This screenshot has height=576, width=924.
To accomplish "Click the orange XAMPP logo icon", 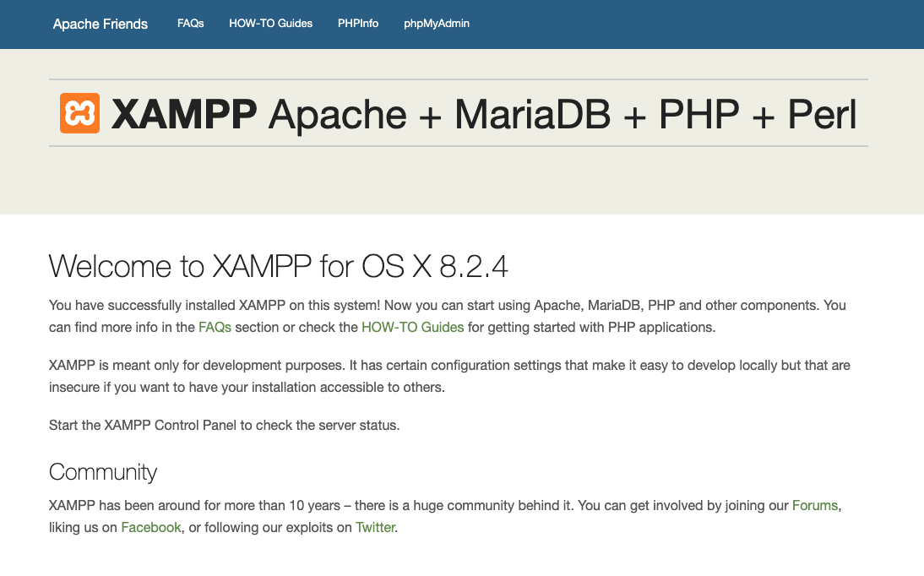I will 80,113.
